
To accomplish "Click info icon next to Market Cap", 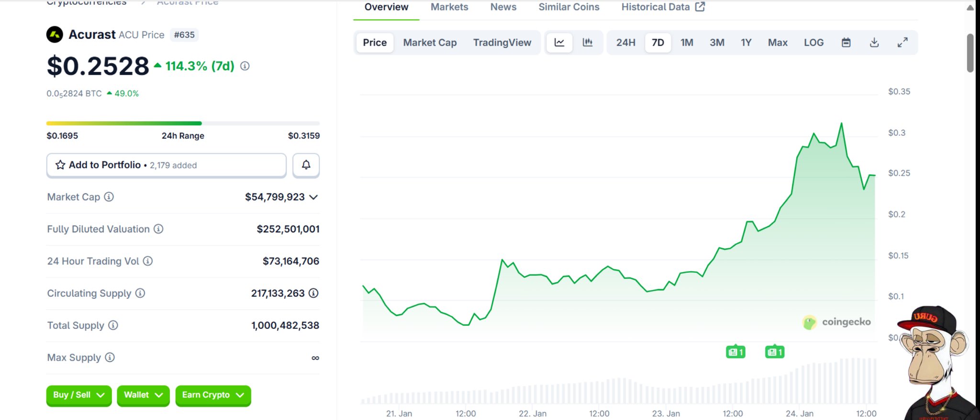I will coord(109,197).
